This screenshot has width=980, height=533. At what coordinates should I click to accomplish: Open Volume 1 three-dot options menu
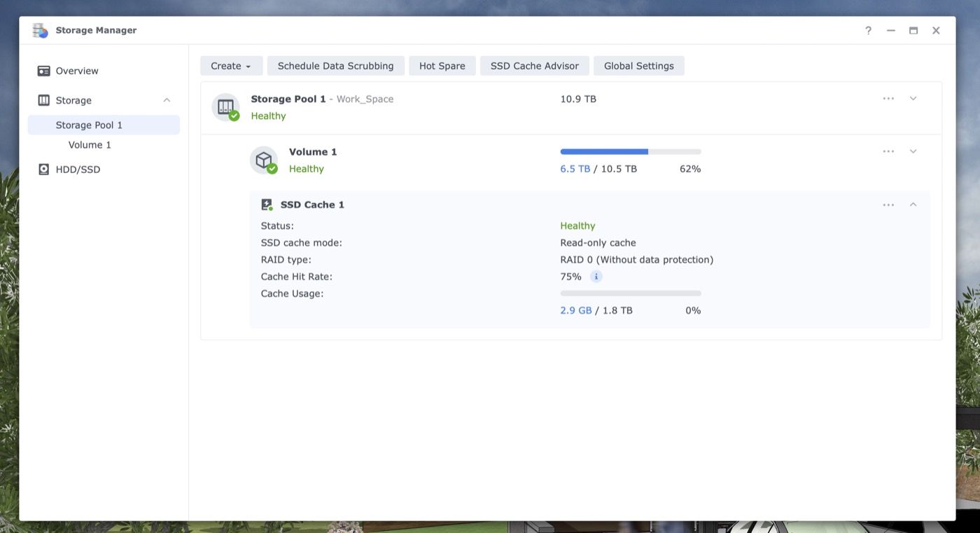(888, 152)
